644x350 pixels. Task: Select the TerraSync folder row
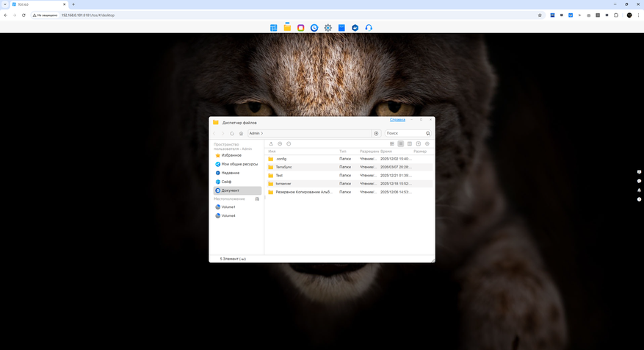coord(350,167)
